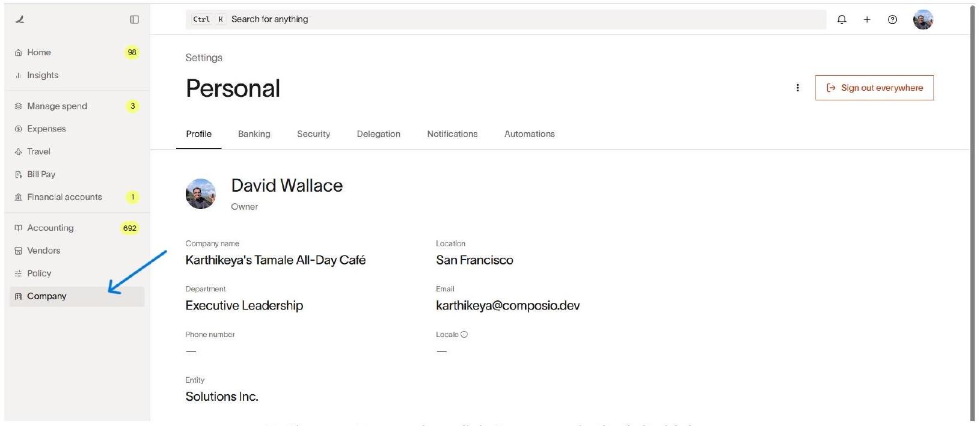Open the notifications bell icon
The height and width of the screenshot is (426, 980).
842,19
